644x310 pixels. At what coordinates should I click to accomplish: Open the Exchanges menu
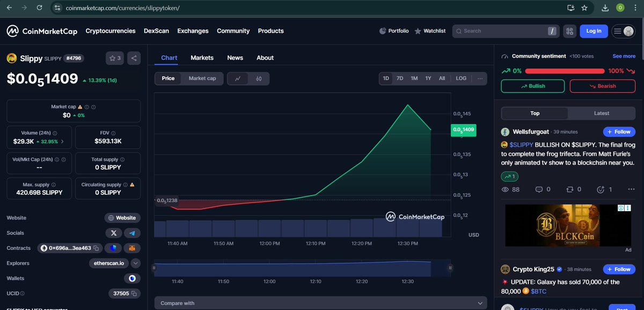tap(193, 31)
